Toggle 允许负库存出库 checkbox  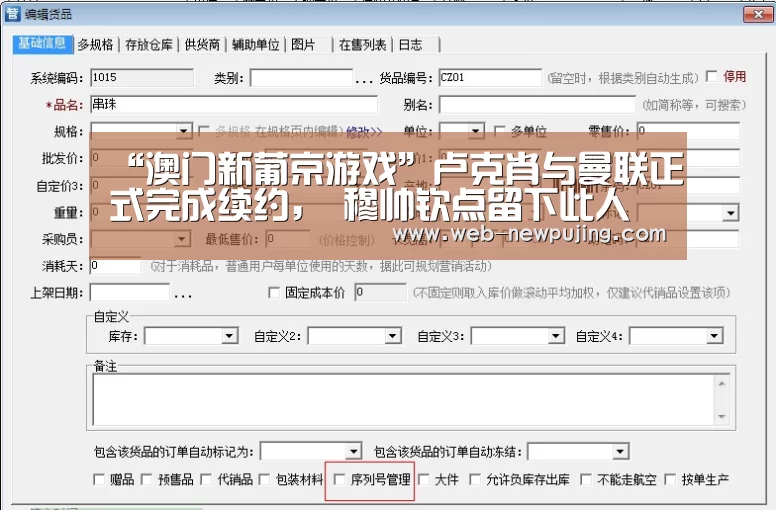point(475,479)
